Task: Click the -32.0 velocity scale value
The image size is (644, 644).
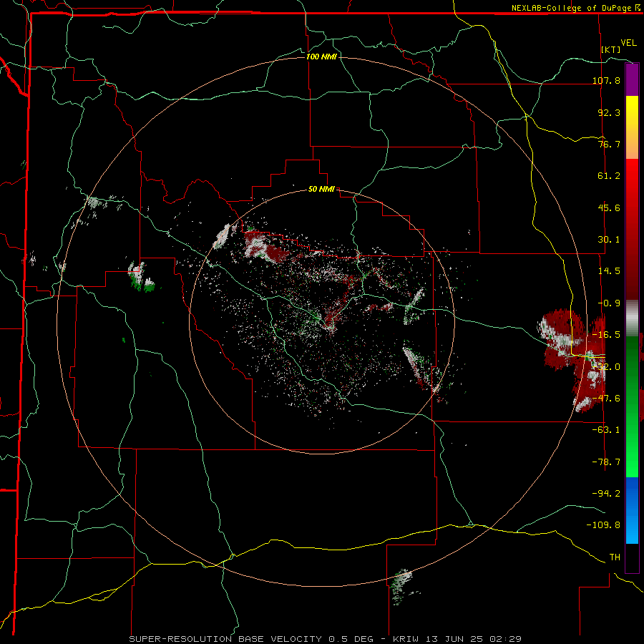Action: 607,367
